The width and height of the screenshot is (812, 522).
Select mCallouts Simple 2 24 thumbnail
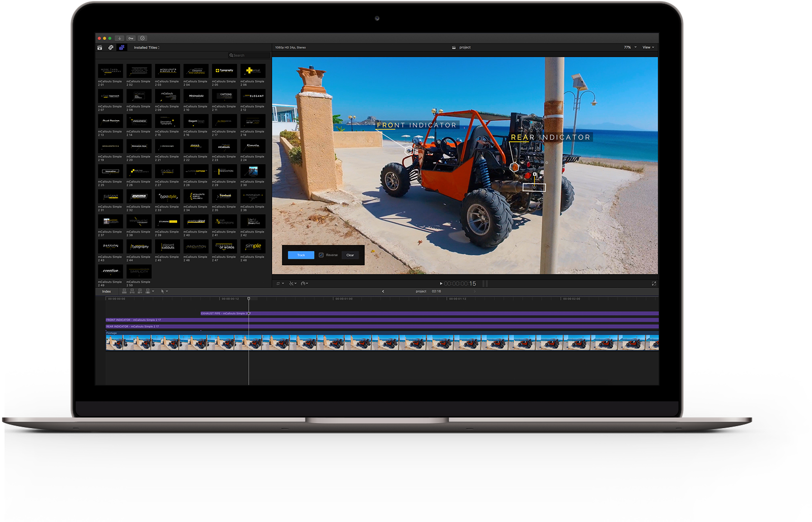pos(253,146)
